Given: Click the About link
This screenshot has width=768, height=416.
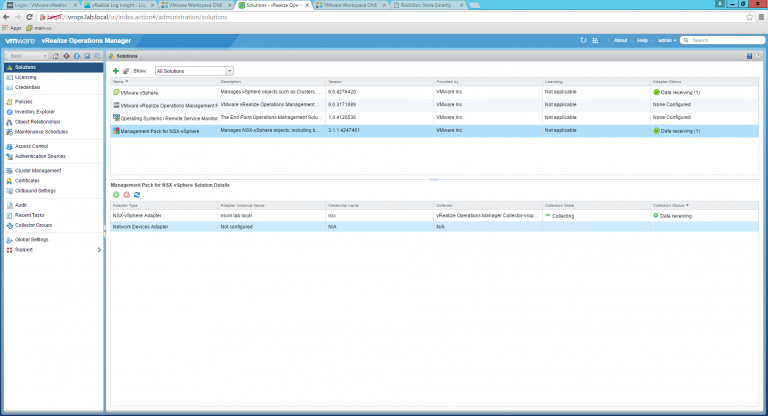Looking at the screenshot, I should 621,40.
